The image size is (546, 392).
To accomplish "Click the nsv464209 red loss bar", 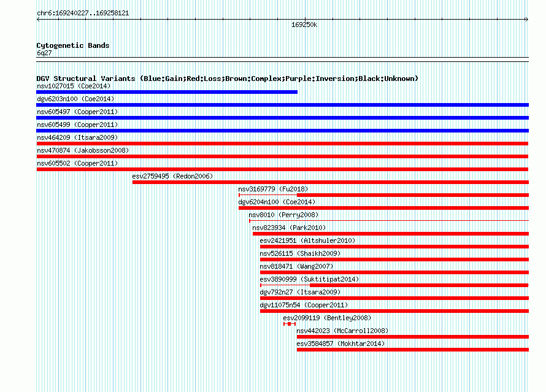I will [x=282, y=144].
